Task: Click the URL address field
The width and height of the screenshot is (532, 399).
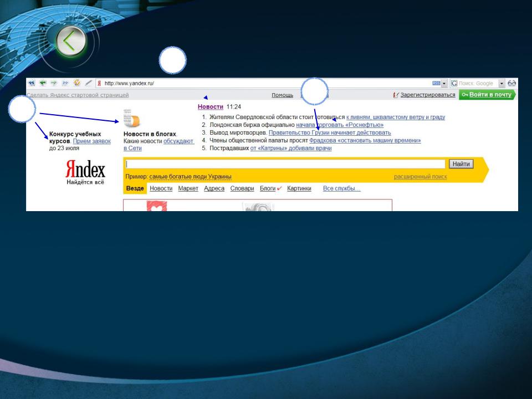Action: click(x=267, y=83)
